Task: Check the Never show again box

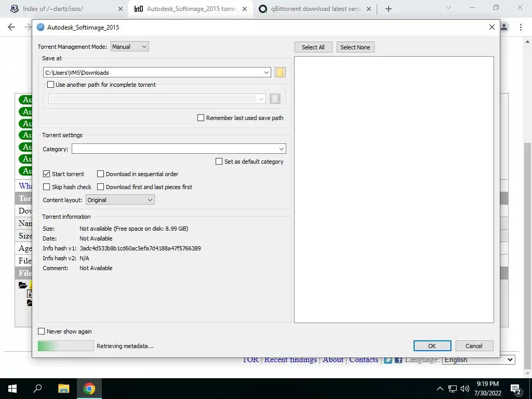Action: (42, 331)
